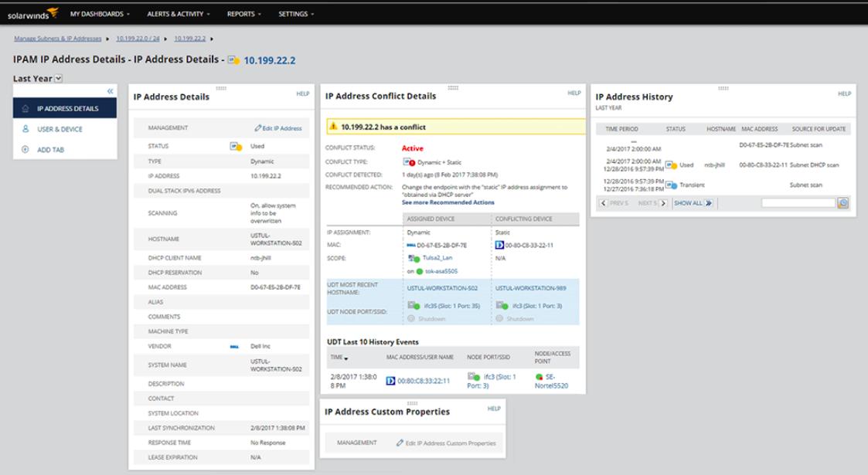This screenshot has height=475, width=868.
Task: Open the USTUL-WORKSTATION-989 hostname link
Action: coord(531,288)
